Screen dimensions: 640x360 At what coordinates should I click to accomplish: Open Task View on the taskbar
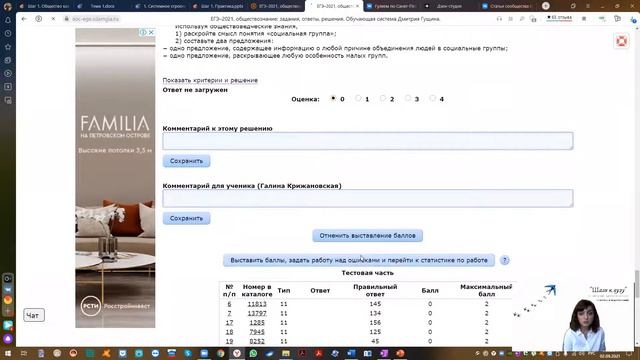[x=24, y=353]
